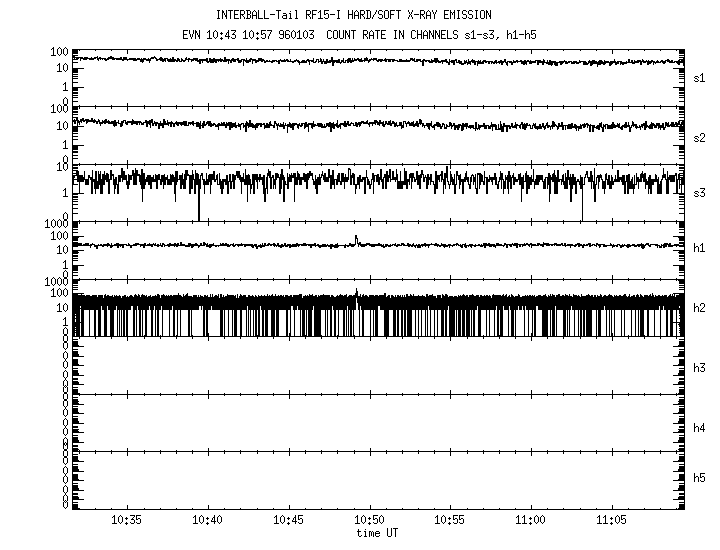Select the h5 channel label
Screen dimensions: 720x550
coord(700,478)
